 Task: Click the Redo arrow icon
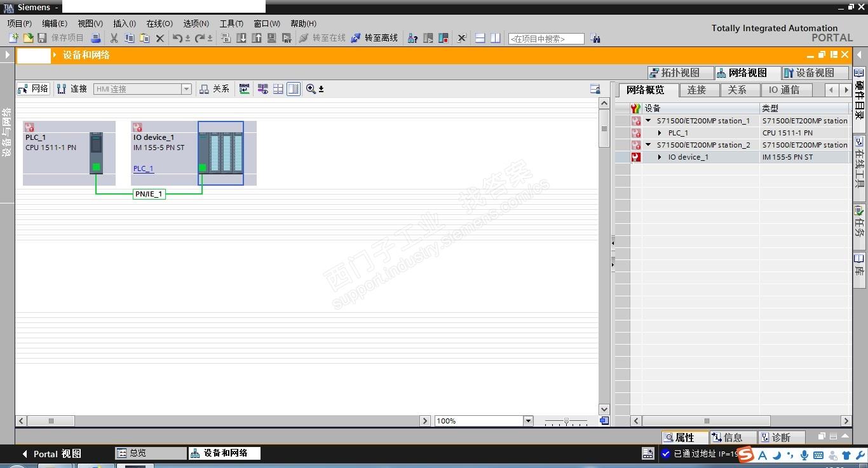coord(200,38)
